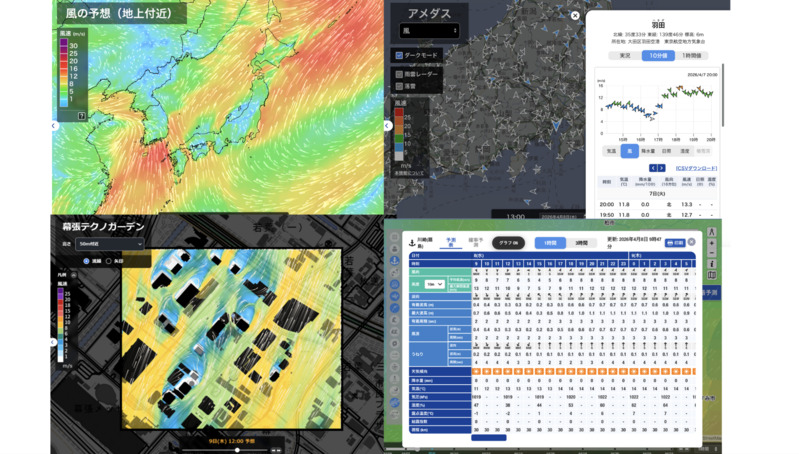Close the 羽田 station detail panel
799x454 pixels.
(x=575, y=16)
